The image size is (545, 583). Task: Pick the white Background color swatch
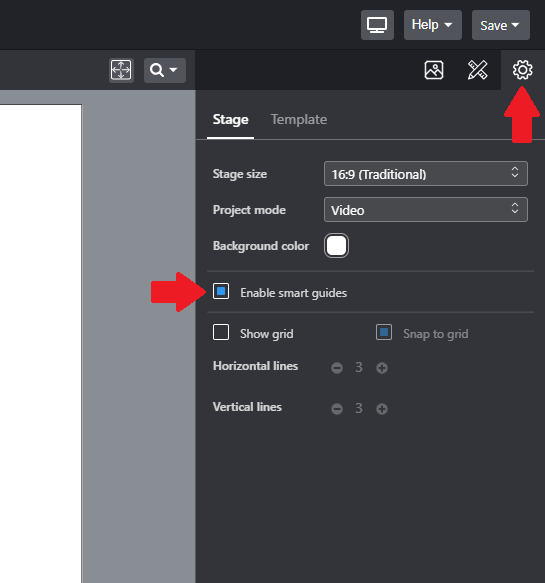coord(336,246)
